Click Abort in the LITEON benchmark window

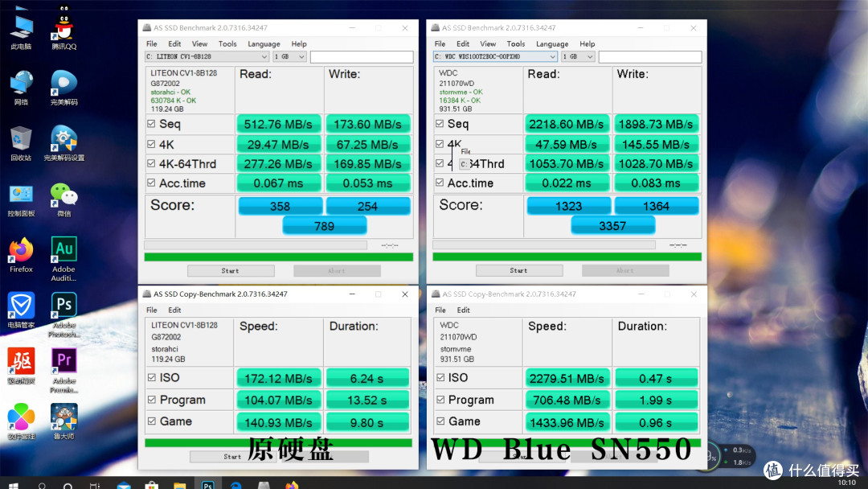[x=337, y=271]
